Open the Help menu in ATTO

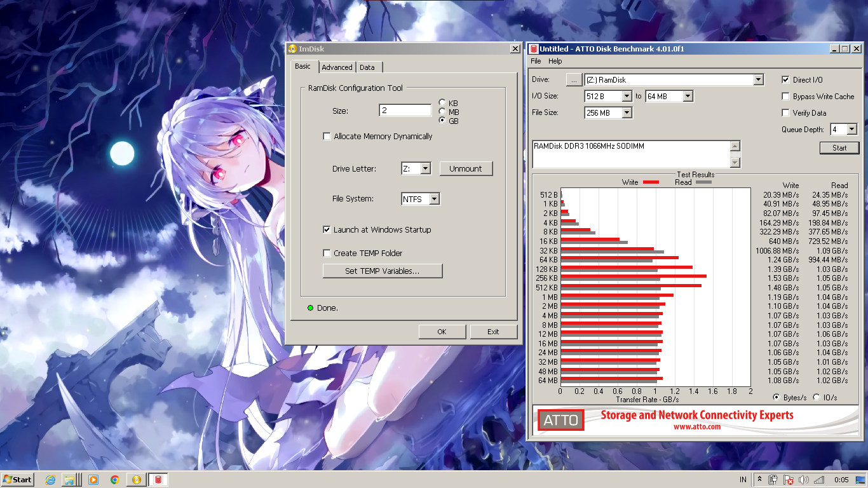[x=555, y=61]
